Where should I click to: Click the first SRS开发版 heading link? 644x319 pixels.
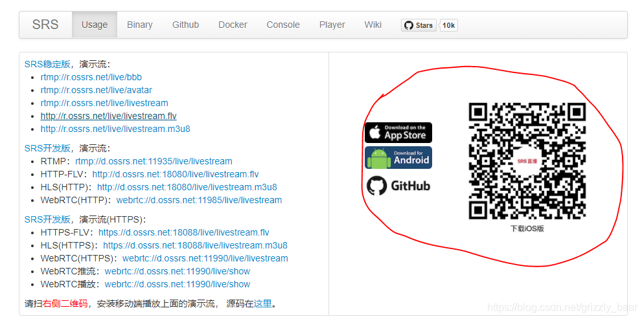click(47, 148)
